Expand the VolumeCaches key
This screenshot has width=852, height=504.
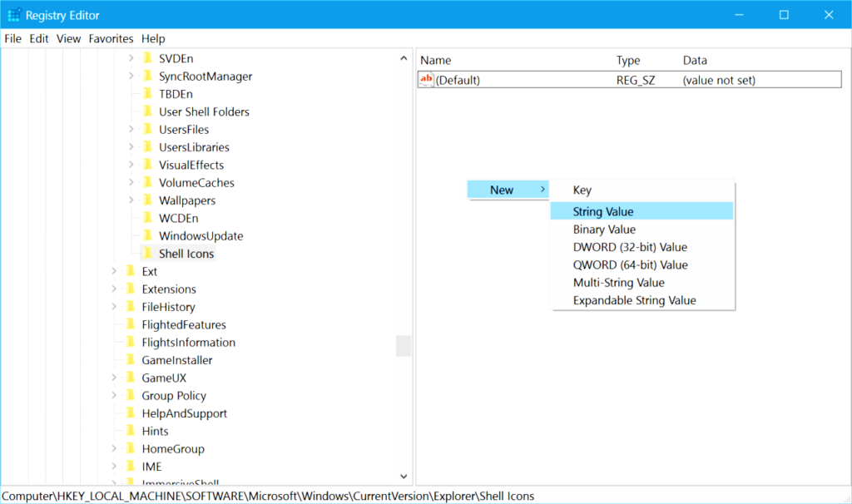131,182
